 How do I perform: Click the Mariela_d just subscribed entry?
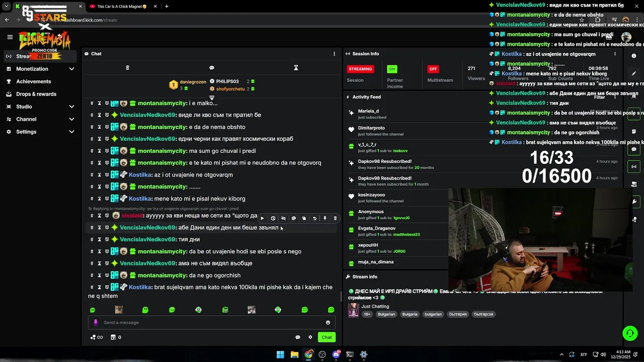[x=372, y=114]
